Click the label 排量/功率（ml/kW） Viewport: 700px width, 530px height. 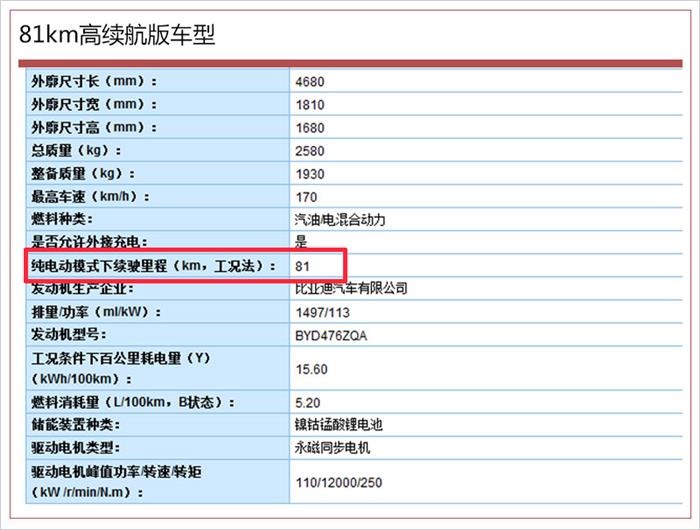click(x=96, y=312)
